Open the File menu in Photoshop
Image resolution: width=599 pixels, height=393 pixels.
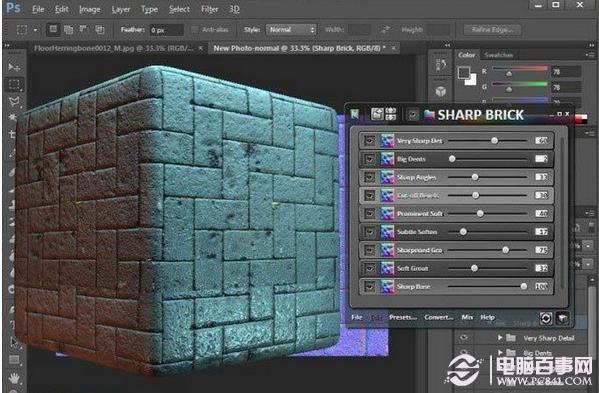(38, 9)
